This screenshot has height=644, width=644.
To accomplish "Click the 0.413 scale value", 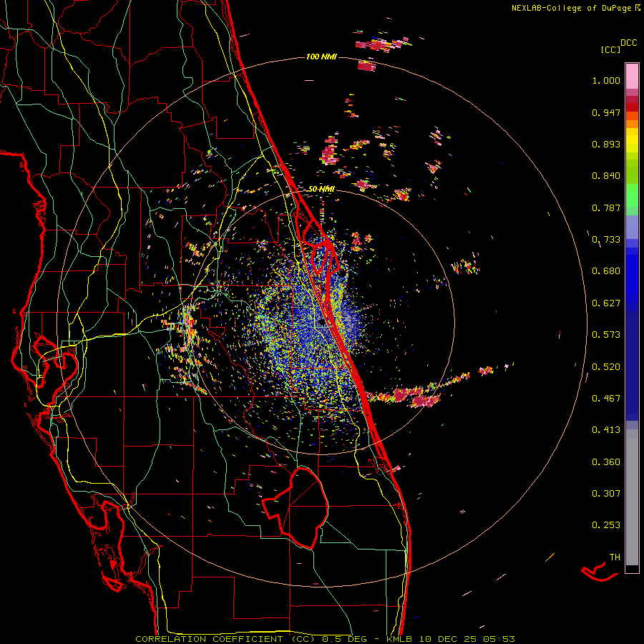I will point(606,430).
